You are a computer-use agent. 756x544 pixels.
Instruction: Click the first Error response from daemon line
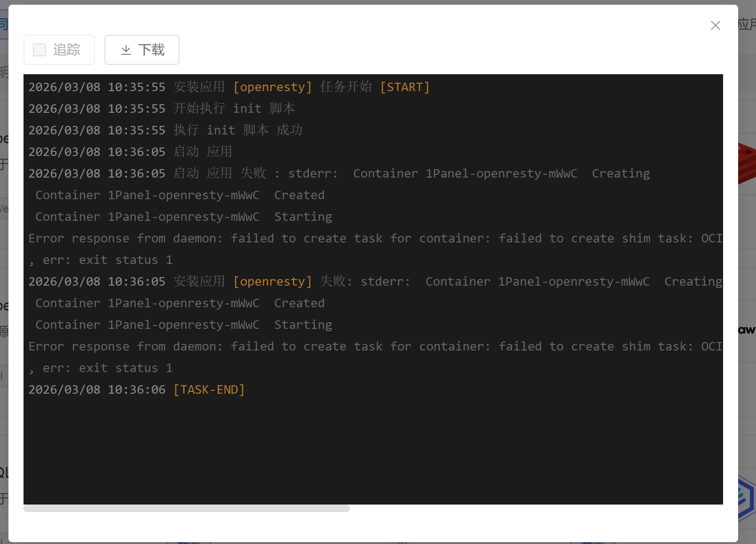pos(329,239)
